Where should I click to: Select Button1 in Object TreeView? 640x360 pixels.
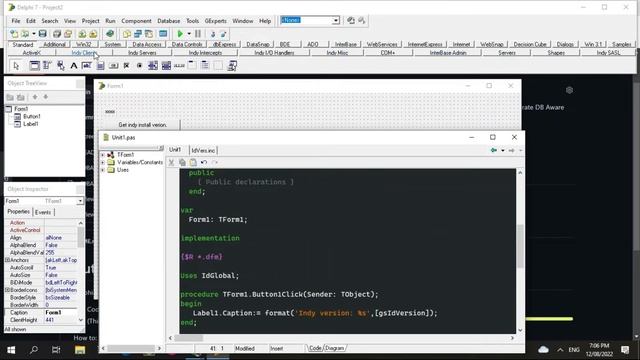32,116
